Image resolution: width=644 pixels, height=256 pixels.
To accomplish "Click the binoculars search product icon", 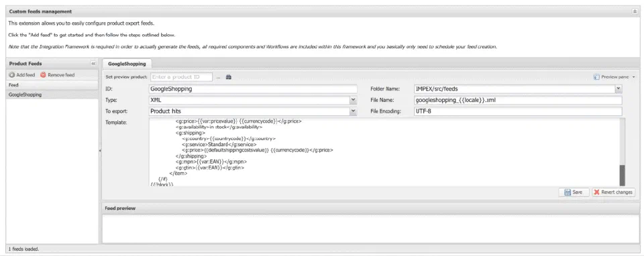I will pyautogui.click(x=229, y=76).
